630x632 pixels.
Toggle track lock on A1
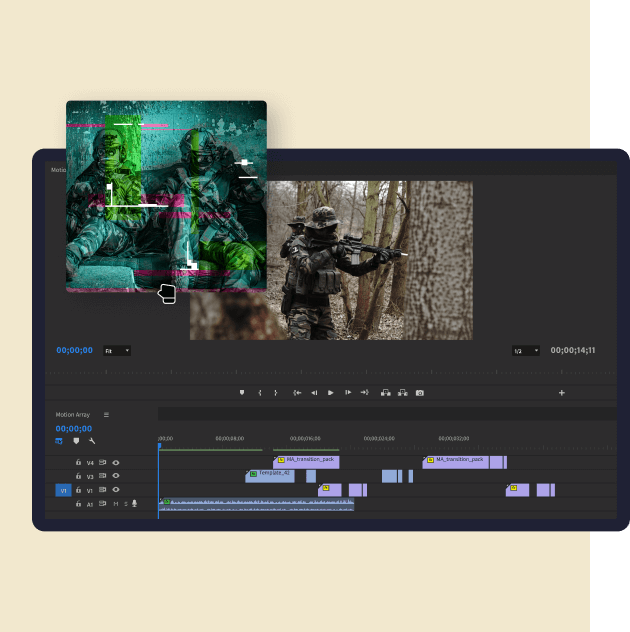pos(79,503)
